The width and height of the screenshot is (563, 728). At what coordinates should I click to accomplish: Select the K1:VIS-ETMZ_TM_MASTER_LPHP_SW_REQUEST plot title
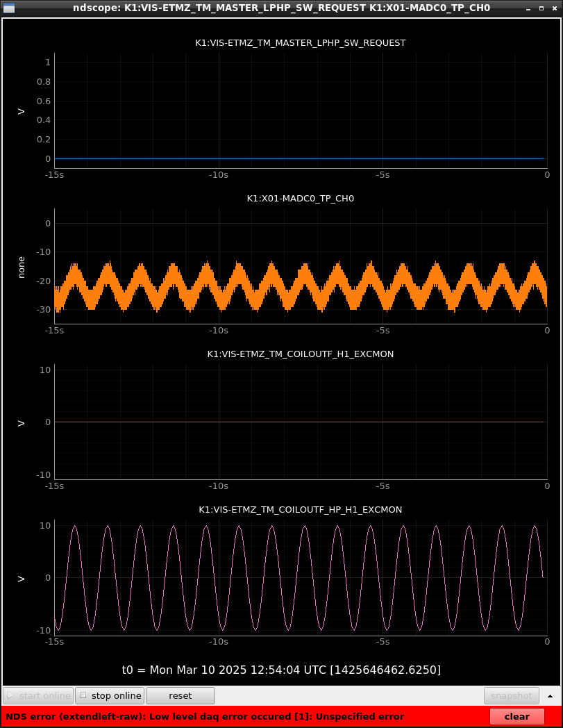(301, 42)
